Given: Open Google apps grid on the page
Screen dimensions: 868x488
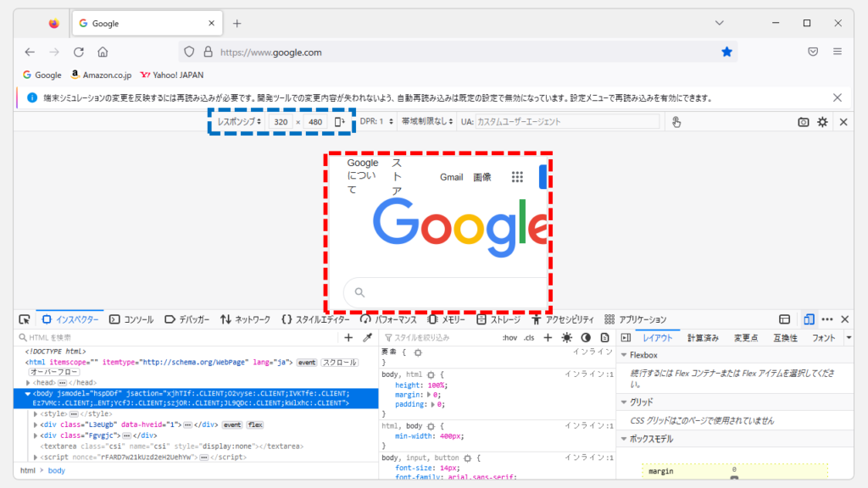Looking at the screenshot, I should (x=517, y=177).
